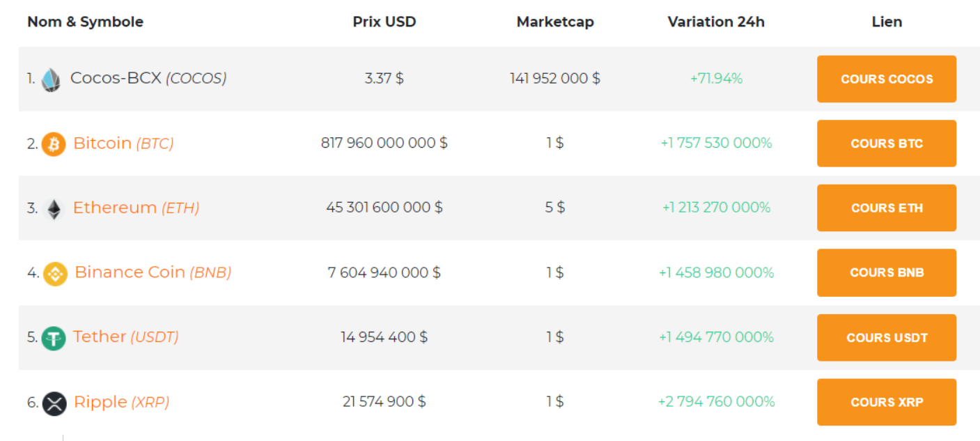Open the COURS COCOS page
980x441 pixels.
[x=886, y=79]
